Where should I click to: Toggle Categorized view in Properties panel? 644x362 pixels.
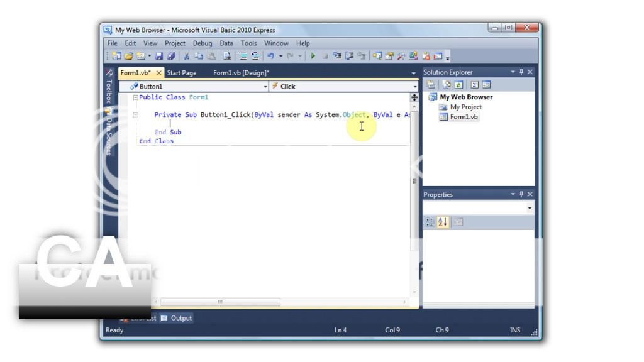pos(431,222)
